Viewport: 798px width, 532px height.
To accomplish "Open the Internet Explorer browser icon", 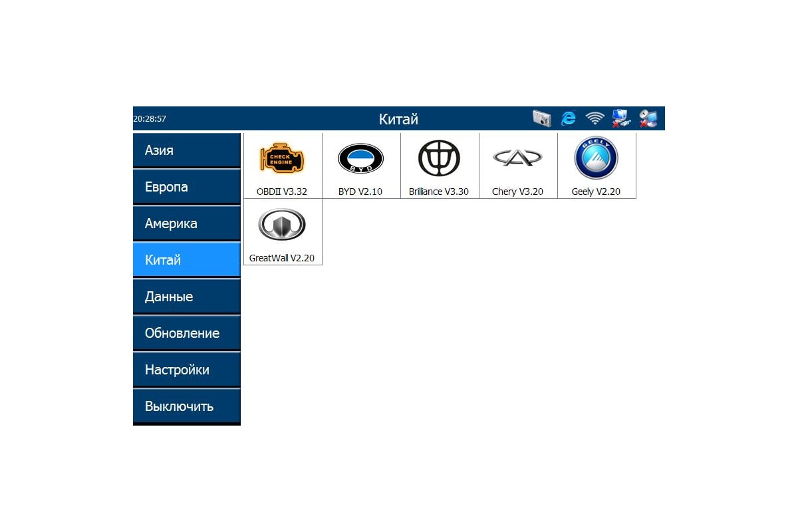I will click(569, 118).
